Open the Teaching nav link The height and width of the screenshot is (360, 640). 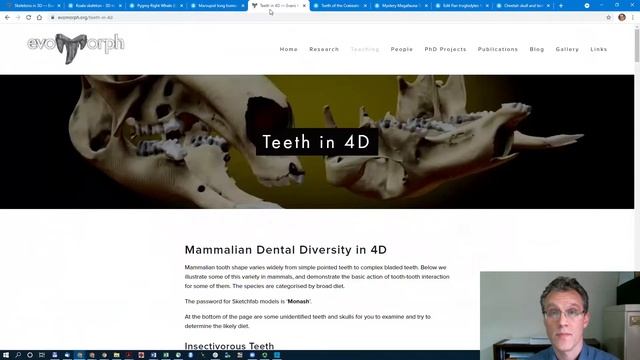click(x=365, y=49)
